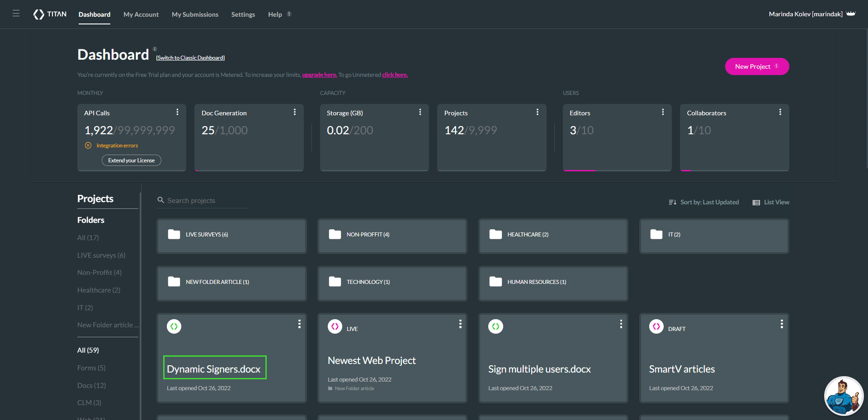The image size is (868, 420).
Task: Open the Sort by: Last Updated dropdown
Action: pos(710,202)
